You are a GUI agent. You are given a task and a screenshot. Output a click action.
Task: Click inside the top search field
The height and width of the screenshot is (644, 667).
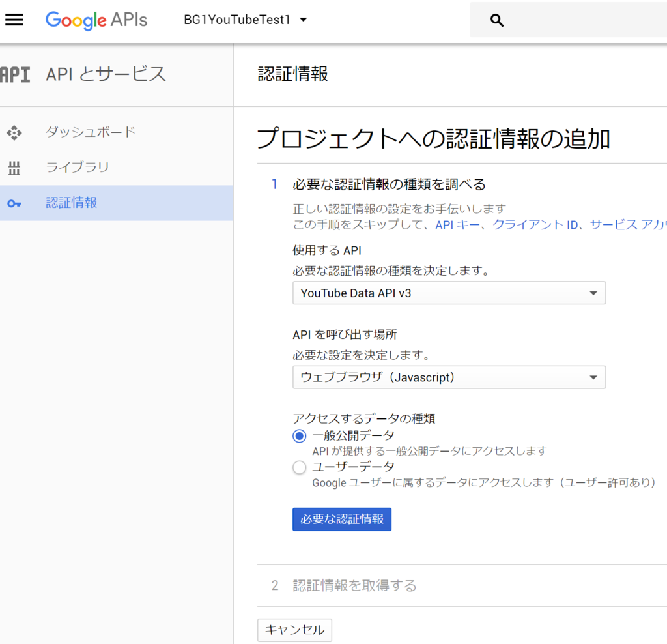tap(568, 20)
